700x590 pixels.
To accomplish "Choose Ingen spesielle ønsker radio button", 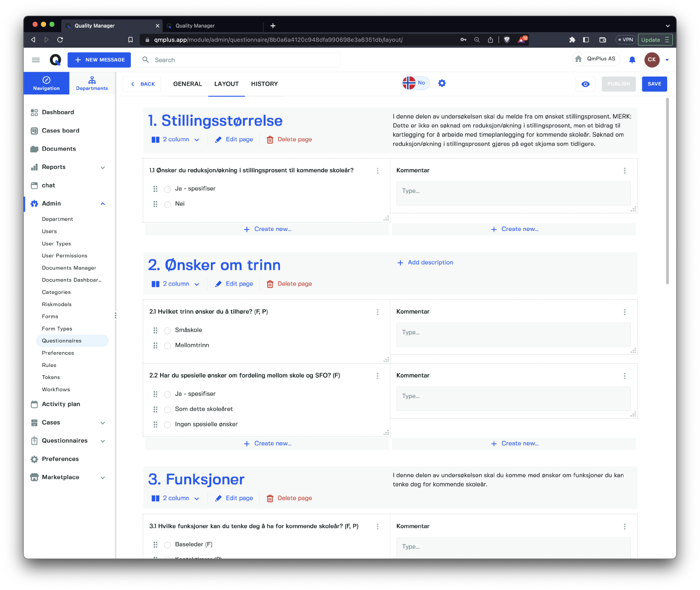I will click(x=167, y=425).
